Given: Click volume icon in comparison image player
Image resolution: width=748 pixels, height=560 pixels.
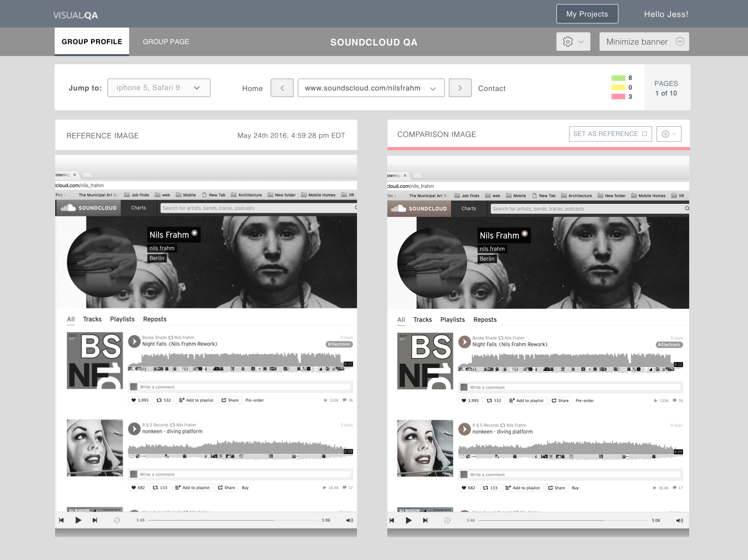Looking at the screenshot, I should click(x=679, y=521).
